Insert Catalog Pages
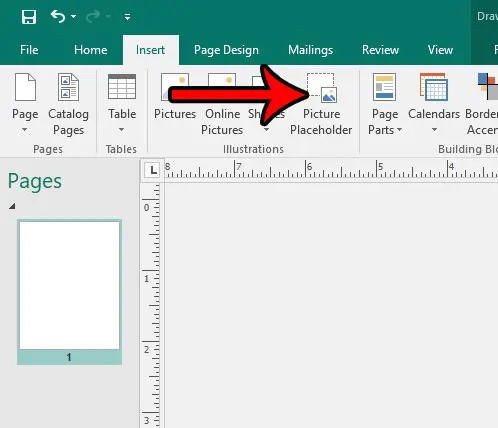The image size is (498, 428). point(68,104)
